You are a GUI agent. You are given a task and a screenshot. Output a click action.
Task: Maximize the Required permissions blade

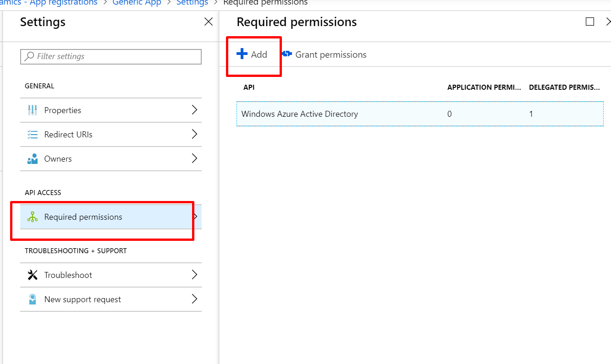(x=590, y=22)
